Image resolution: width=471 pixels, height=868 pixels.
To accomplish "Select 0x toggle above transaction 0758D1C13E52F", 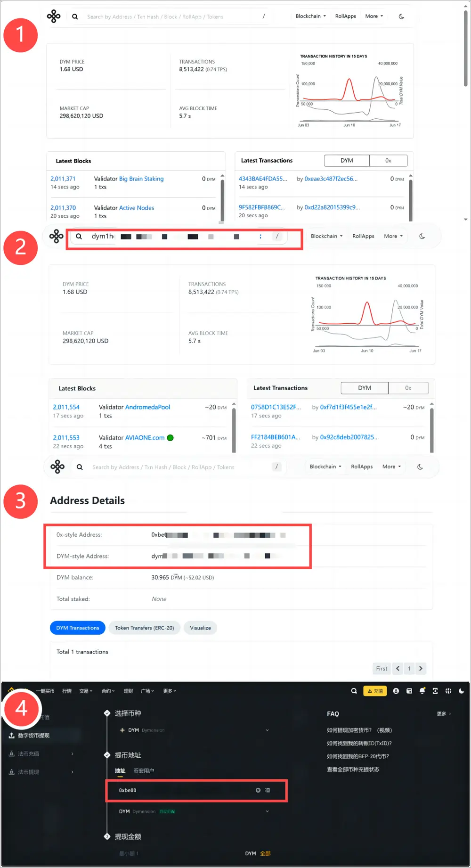I will (x=408, y=388).
